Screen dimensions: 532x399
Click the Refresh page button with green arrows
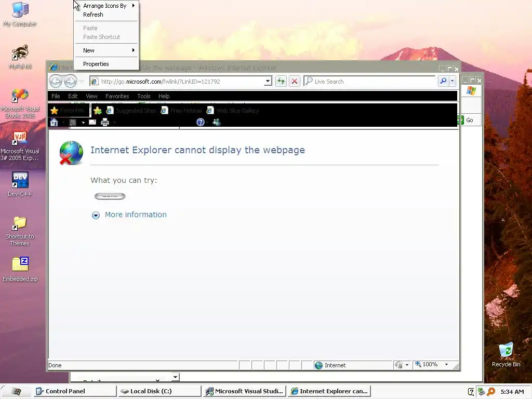click(x=281, y=82)
